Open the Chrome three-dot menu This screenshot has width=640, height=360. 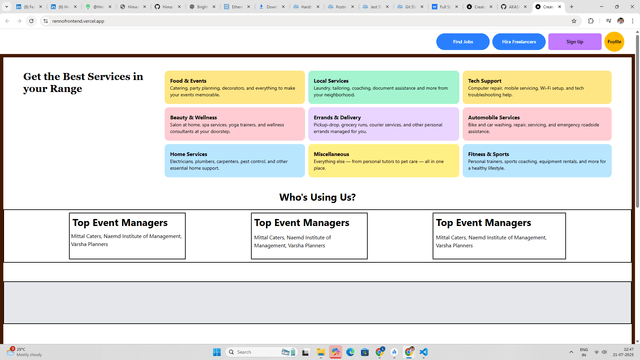tap(633, 21)
